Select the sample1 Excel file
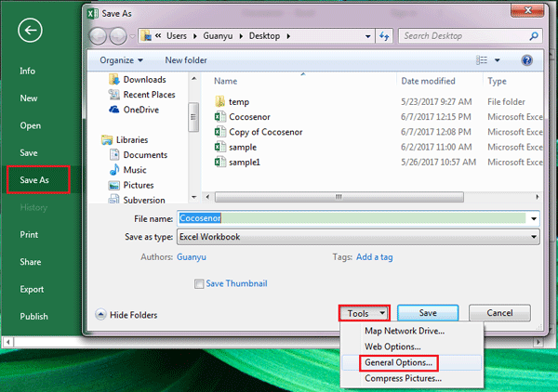Screen dimensions: 558x392 245,162
